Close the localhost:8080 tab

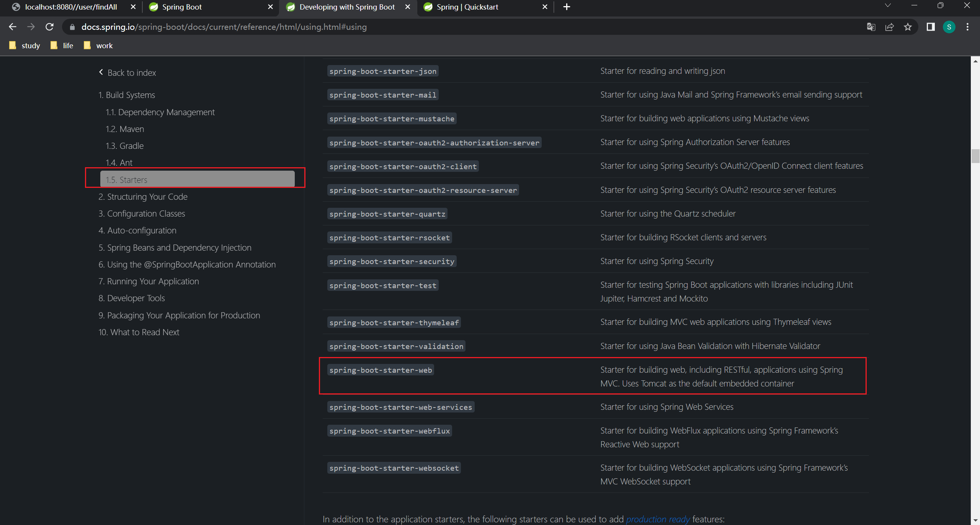point(133,7)
